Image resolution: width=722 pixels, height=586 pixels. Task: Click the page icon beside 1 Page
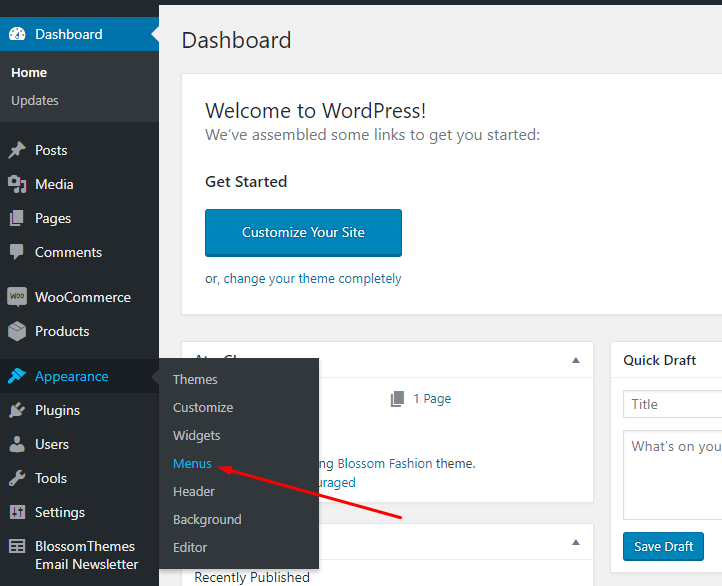(397, 399)
